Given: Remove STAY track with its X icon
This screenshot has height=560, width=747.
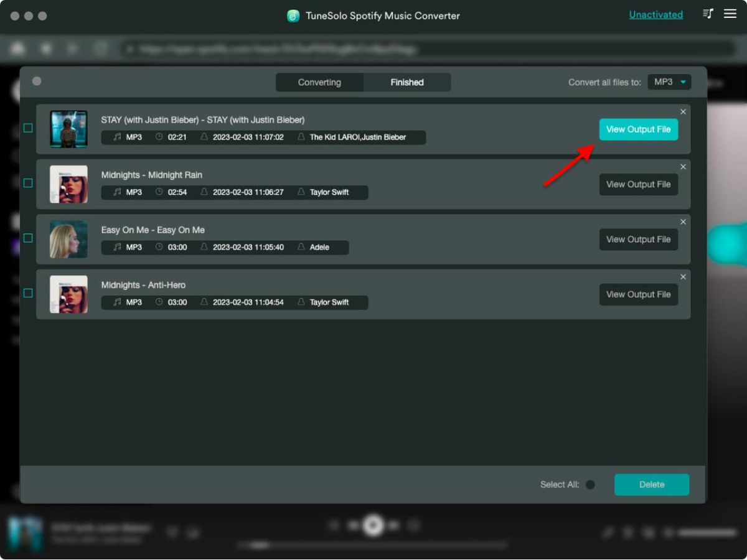Looking at the screenshot, I should coord(683,112).
